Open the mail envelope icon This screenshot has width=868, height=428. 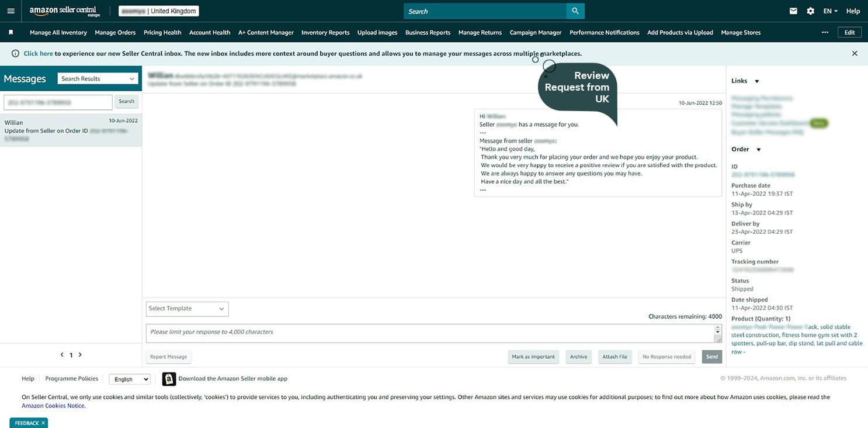point(793,11)
